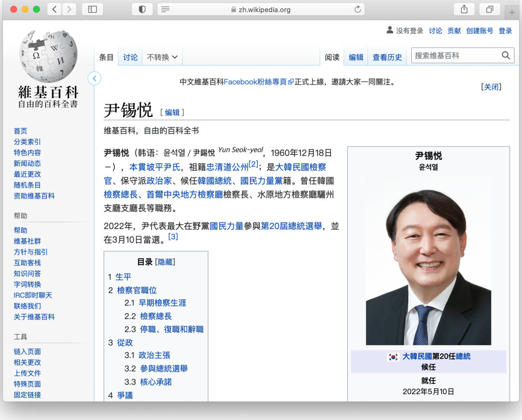Viewport: 522px width, 420px height.
Task: Open 首爾中央地方檢察廳 link
Action: click(x=185, y=194)
